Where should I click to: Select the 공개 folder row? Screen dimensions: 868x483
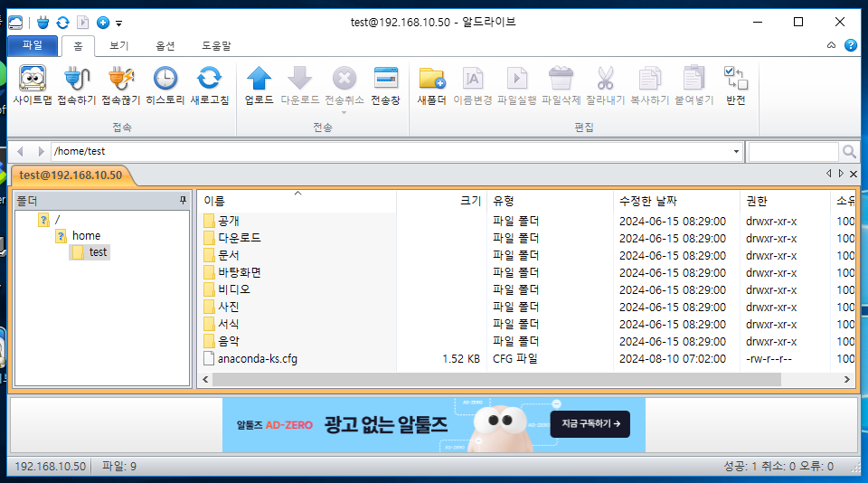(528, 221)
